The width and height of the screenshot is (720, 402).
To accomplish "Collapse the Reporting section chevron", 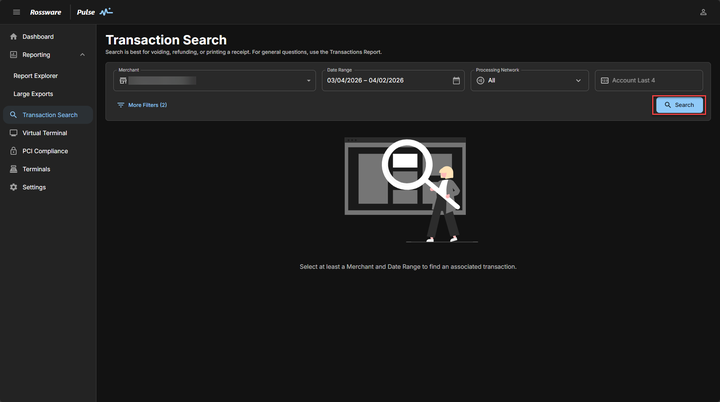I will pos(82,55).
